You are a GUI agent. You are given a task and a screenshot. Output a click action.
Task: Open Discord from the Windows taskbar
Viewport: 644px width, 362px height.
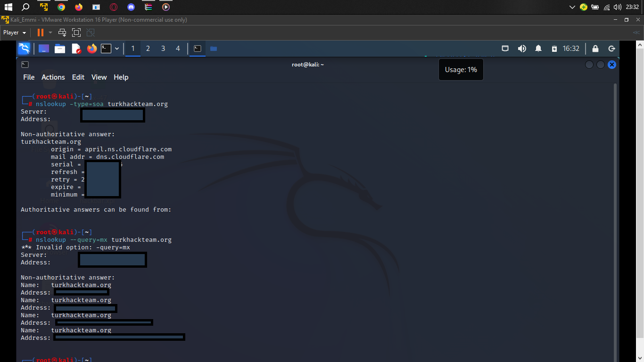point(131,7)
